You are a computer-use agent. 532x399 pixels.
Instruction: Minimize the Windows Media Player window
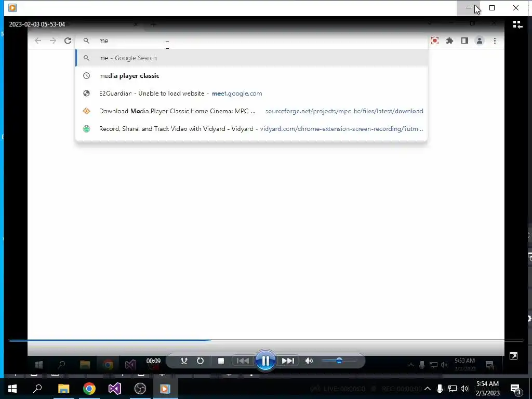coord(468,8)
